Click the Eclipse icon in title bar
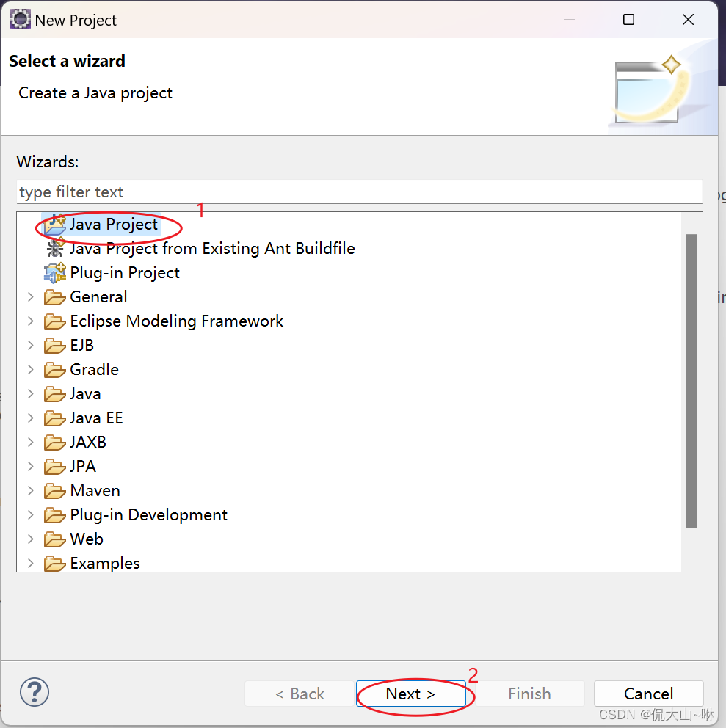The height and width of the screenshot is (728, 726). [x=20, y=20]
